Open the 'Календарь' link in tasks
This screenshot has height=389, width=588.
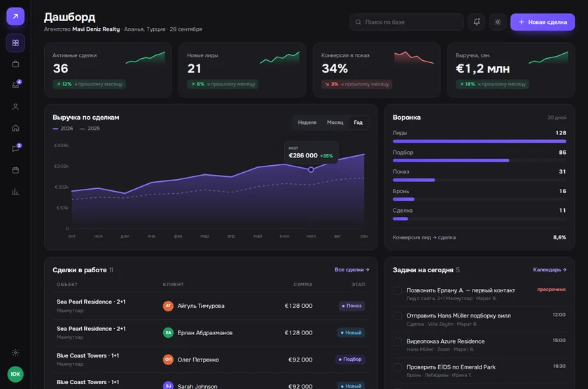coord(549,269)
